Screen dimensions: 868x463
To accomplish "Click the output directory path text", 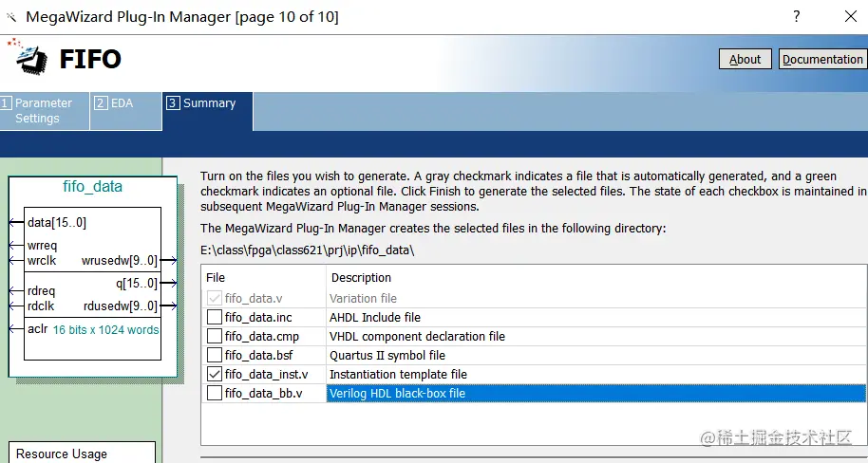I will tap(308, 250).
